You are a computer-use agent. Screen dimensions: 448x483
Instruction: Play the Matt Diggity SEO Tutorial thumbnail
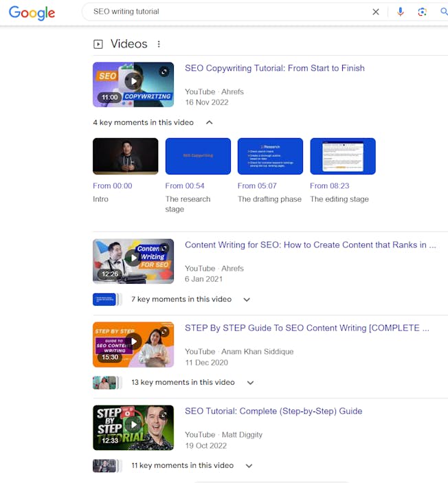133,427
